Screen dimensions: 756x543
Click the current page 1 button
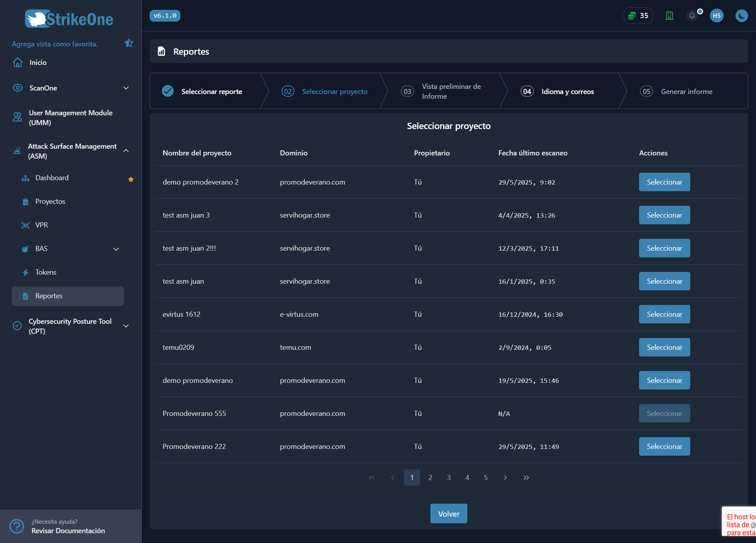pos(412,477)
